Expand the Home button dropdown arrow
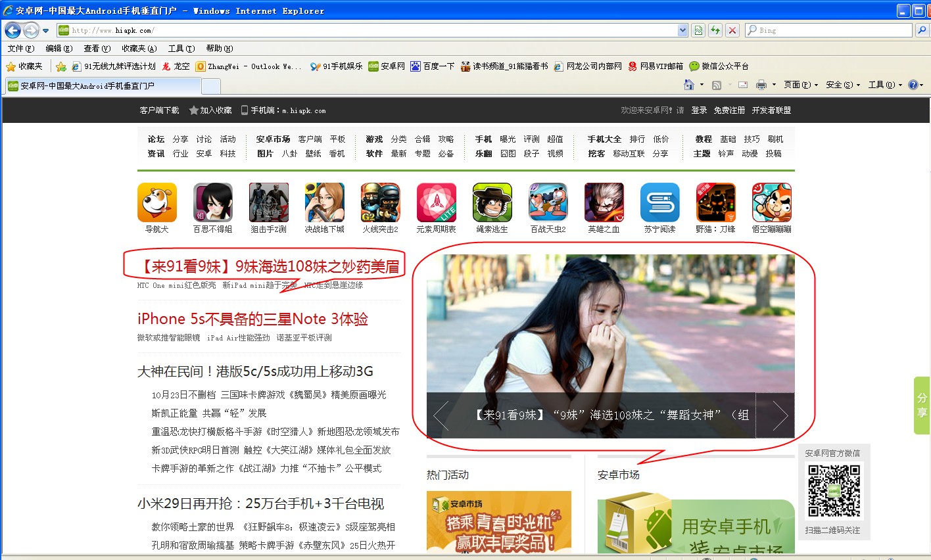This screenshot has height=560, width=931. [x=702, y=85]
